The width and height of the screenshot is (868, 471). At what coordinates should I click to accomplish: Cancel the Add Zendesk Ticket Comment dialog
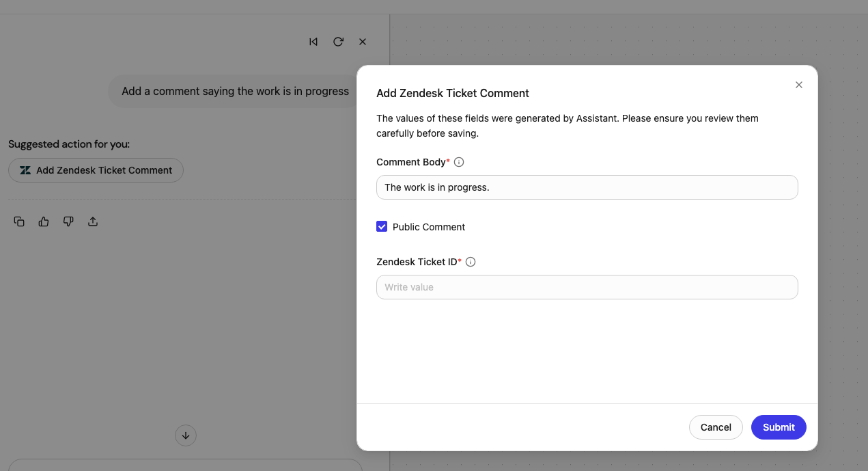[716, 427]
